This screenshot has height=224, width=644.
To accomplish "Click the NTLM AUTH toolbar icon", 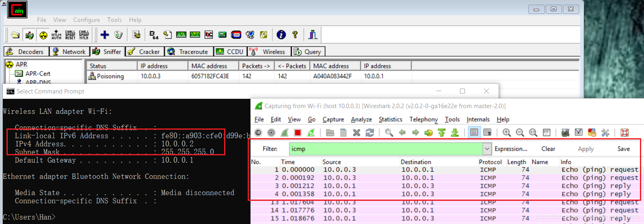I will [56, 35].
